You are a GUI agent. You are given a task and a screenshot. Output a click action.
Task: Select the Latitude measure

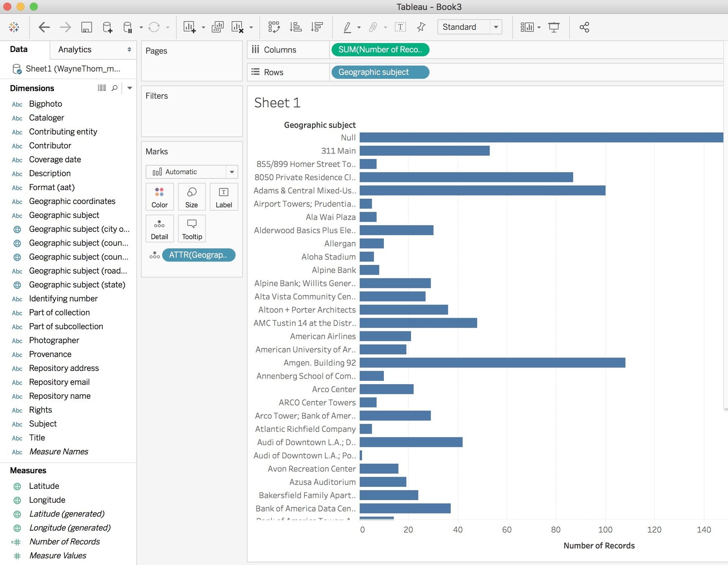point(44,486)
